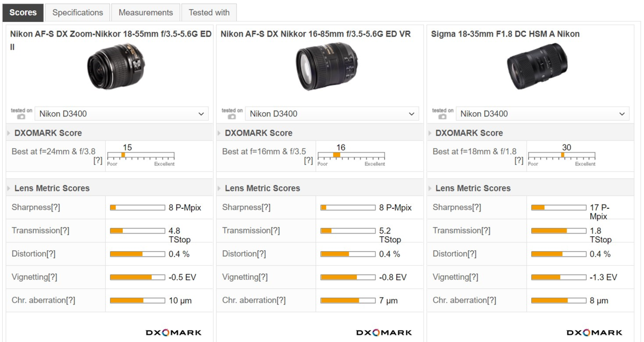
Task: Open the Specifications tab
Action: [x=77, y=12]
